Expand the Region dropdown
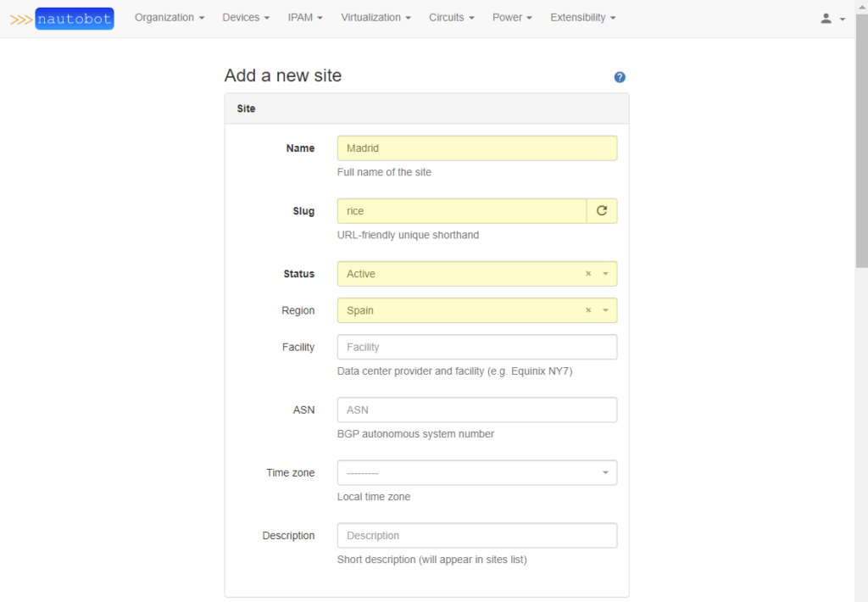 (605, 310)
